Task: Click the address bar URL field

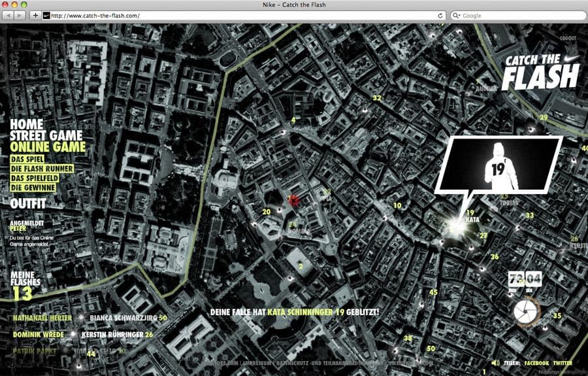Action: pos(243,16)
